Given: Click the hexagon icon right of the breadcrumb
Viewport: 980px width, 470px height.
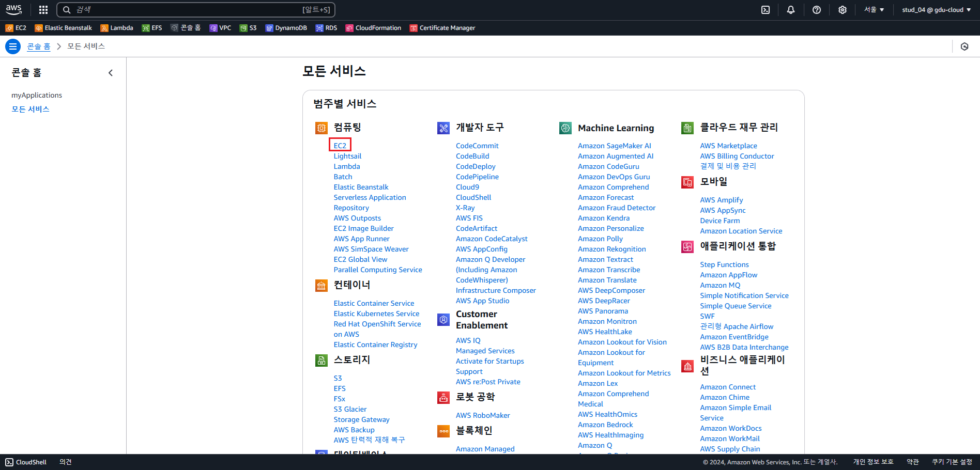Looking at the screenshot, I should [x=964, y=46].
